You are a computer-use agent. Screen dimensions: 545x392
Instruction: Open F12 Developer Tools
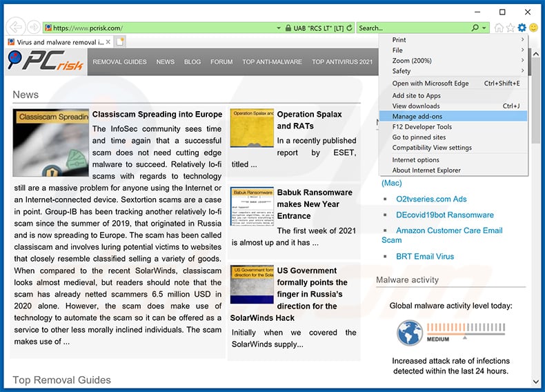453,127
